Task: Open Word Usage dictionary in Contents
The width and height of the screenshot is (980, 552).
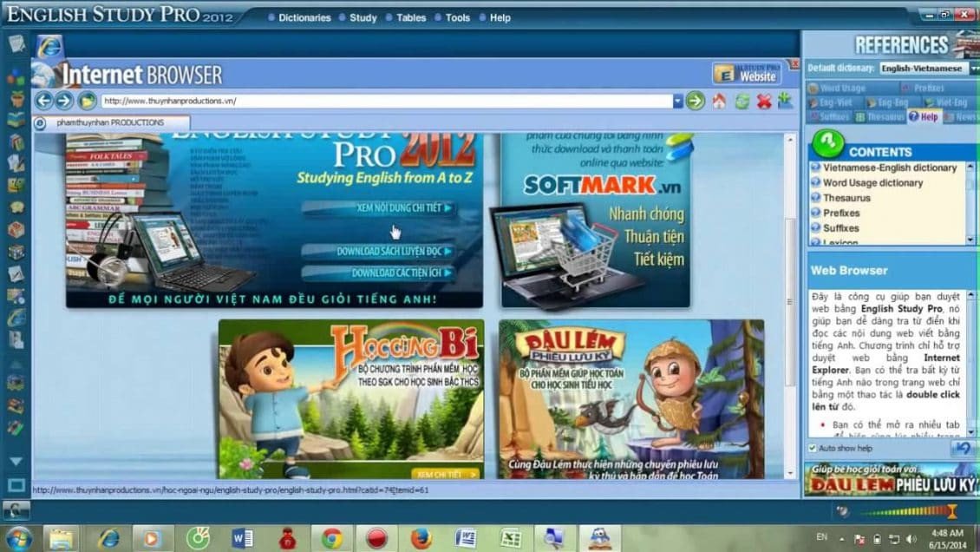Action: [x=872, y=182]
